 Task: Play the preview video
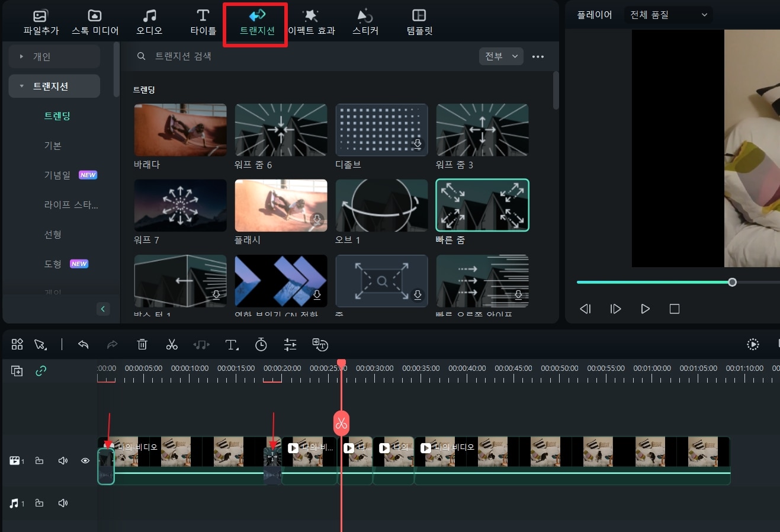click(x=646, y=309)
